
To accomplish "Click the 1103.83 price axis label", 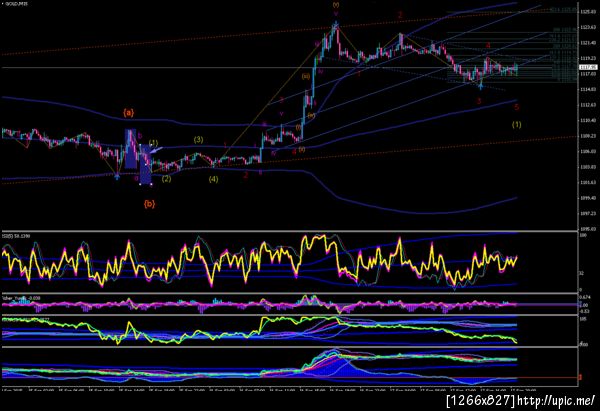I will point(588,167).
